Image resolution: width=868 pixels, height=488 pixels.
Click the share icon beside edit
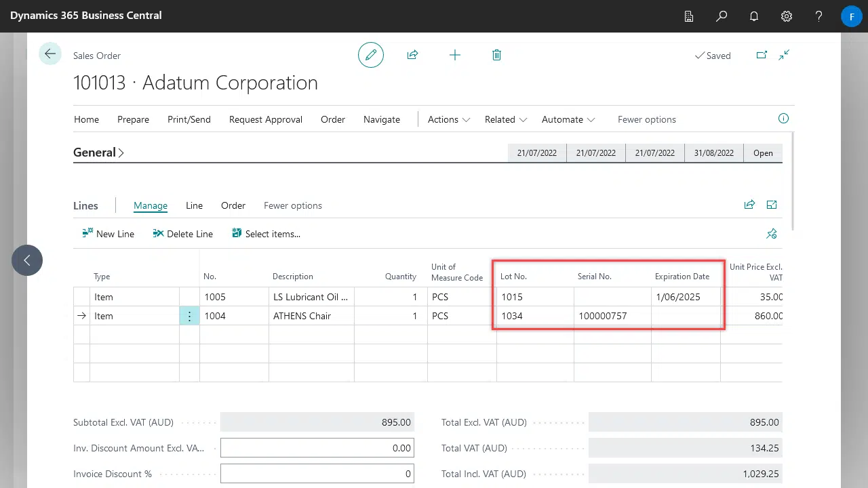coord(412,55)
